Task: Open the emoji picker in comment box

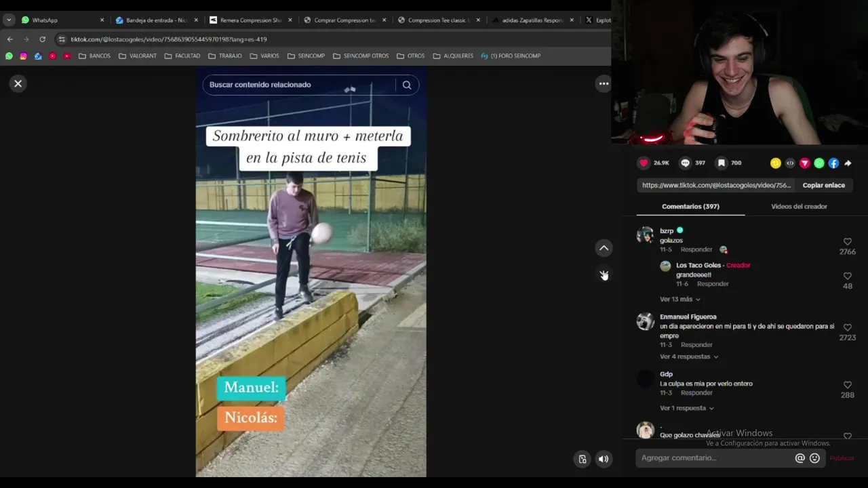Action: point(815,458)
